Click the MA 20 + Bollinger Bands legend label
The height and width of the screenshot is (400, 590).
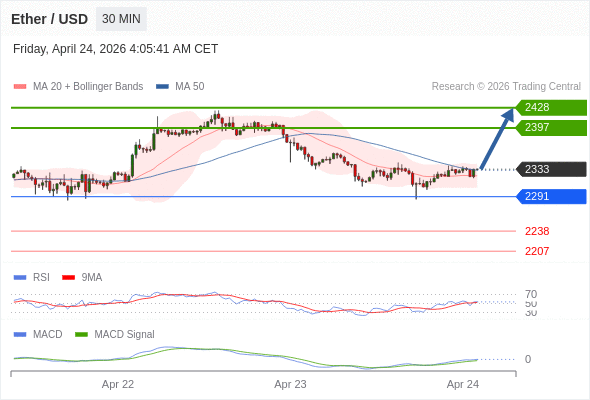[88, 87]
